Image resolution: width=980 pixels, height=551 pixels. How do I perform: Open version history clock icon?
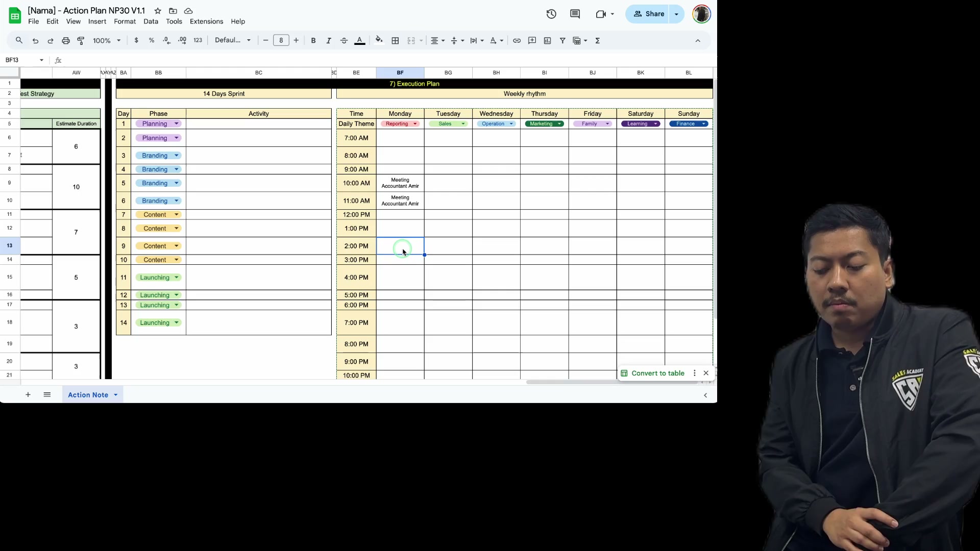coord(551,14)
